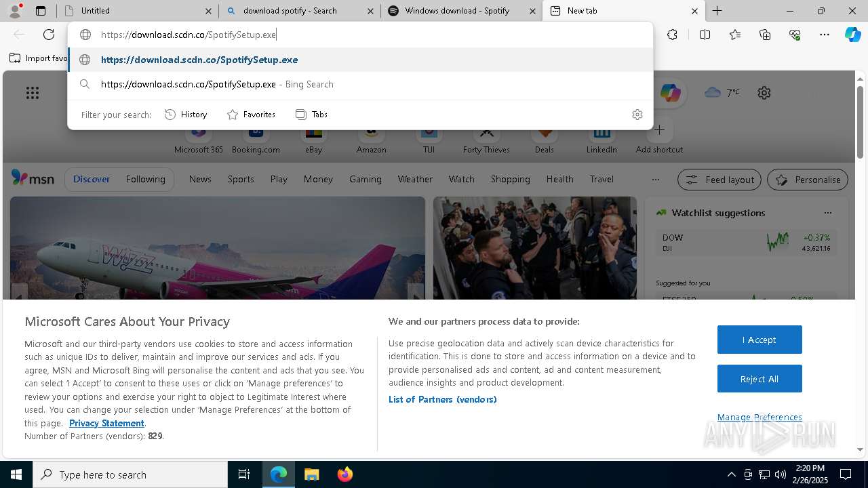
Task: Click in the address bar URL field
Action: tap(360, 35)
